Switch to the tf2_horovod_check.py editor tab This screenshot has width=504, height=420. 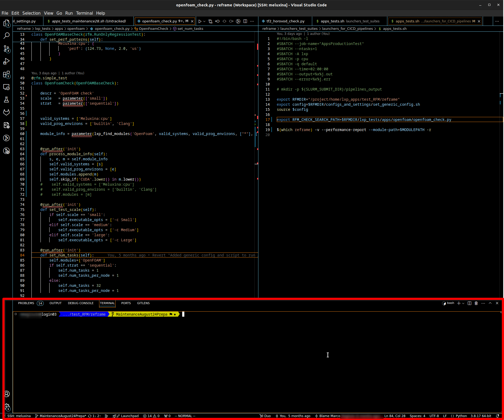[285, 21]
